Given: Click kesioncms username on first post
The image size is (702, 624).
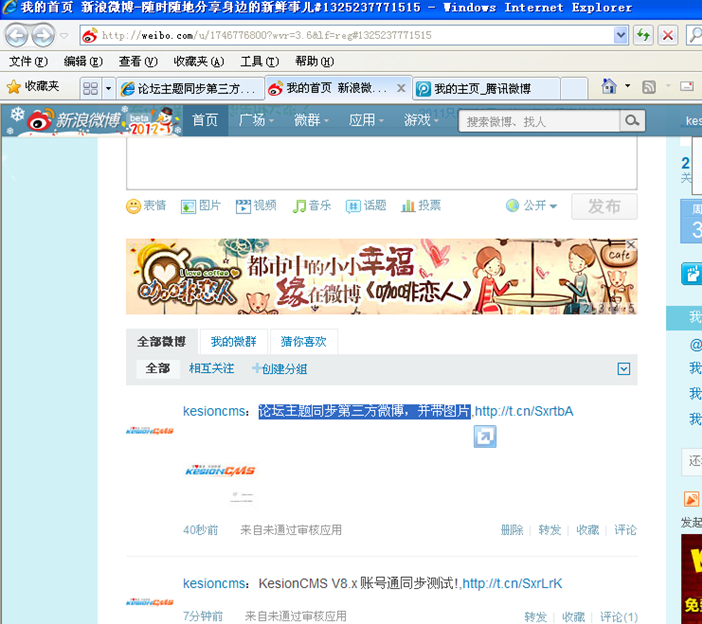Looking at the screenshot, I should (x=214, y=411).
